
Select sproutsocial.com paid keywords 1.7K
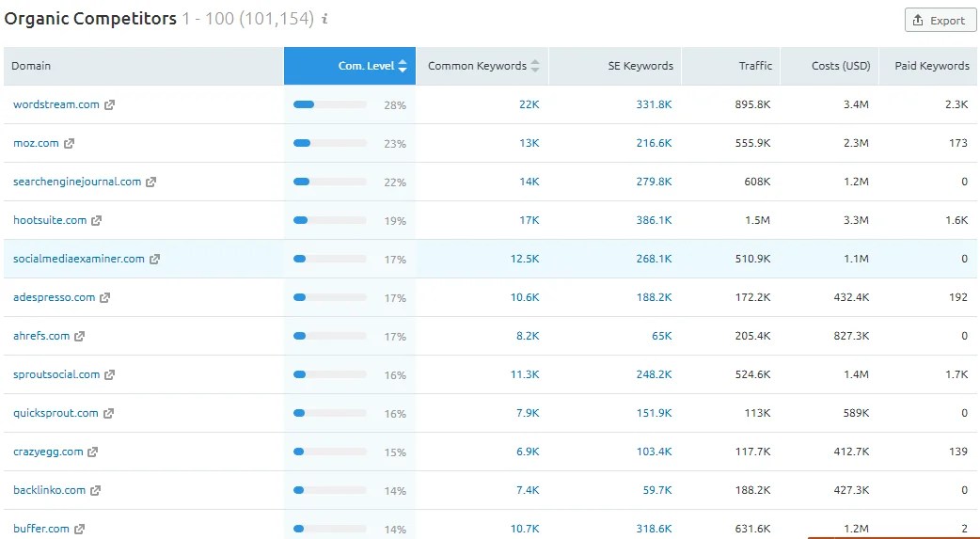(x=956, y=374)
